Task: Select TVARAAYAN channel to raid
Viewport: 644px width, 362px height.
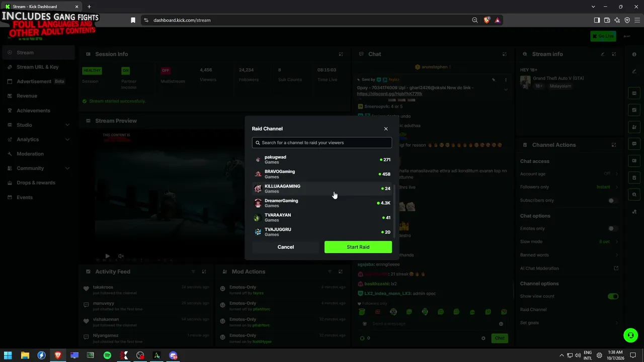Action: click(322, 217)
